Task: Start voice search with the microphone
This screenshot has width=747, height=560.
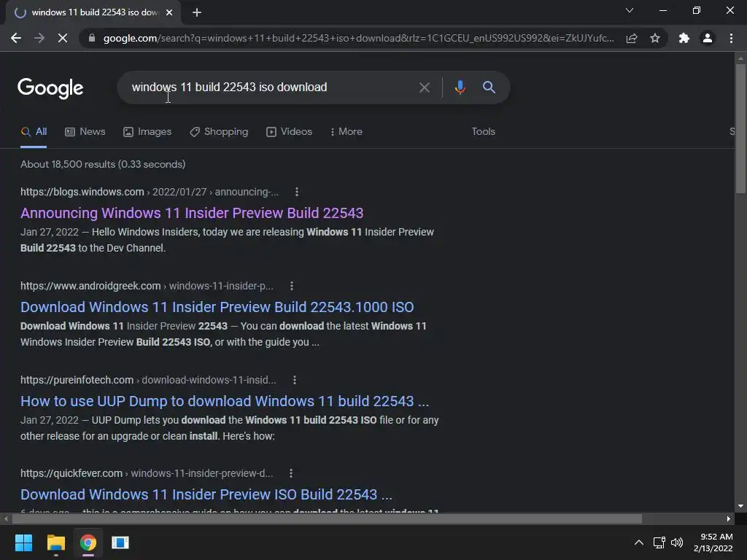Action: [460, 87]
